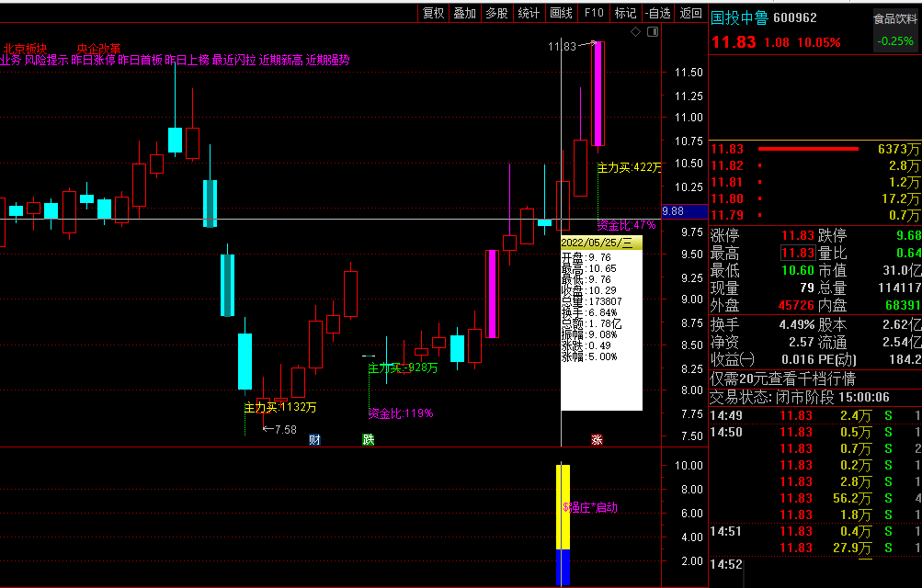Image resolution: width=922 pixels, height=588 pixels.
Task: Click the 11.81 order book row
Action: (x=815, y=182)
